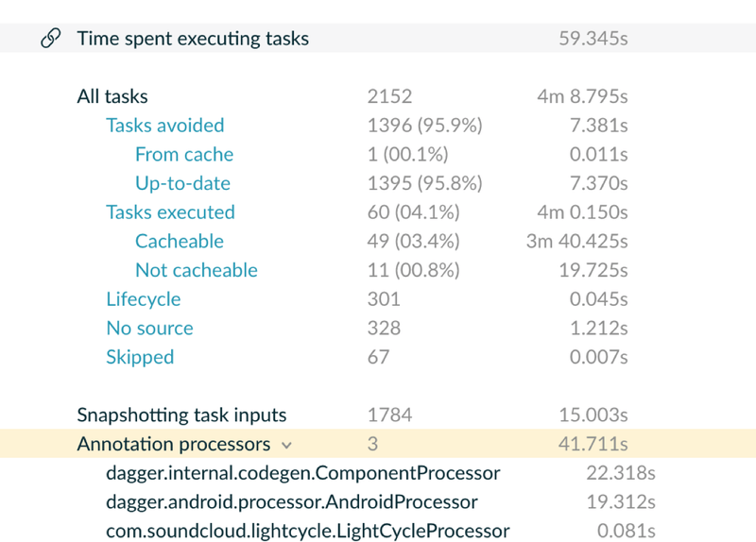The image size is (756, 542).
Task: Collapse the Annotation processors chevron
Action: click(x=286, y=445)
